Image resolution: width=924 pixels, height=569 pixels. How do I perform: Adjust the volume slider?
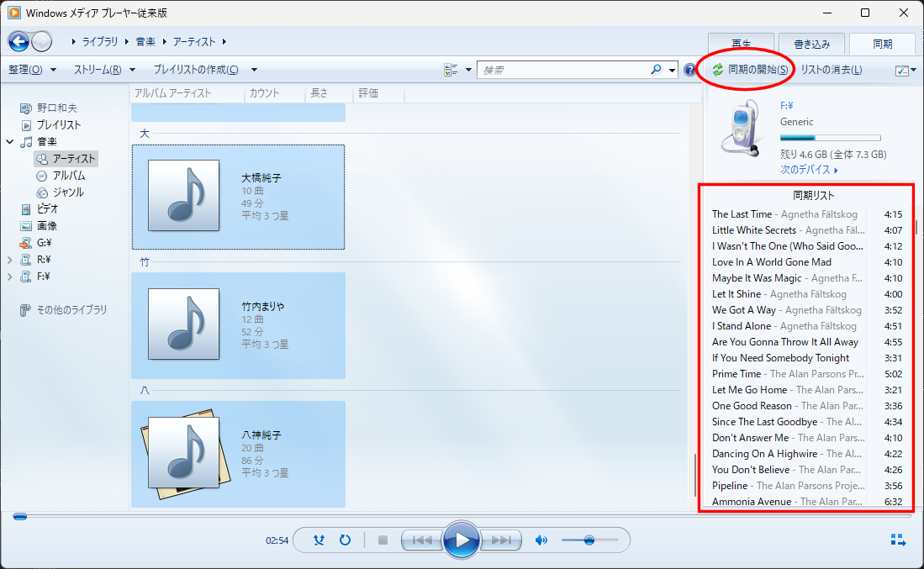pos(589,540)
